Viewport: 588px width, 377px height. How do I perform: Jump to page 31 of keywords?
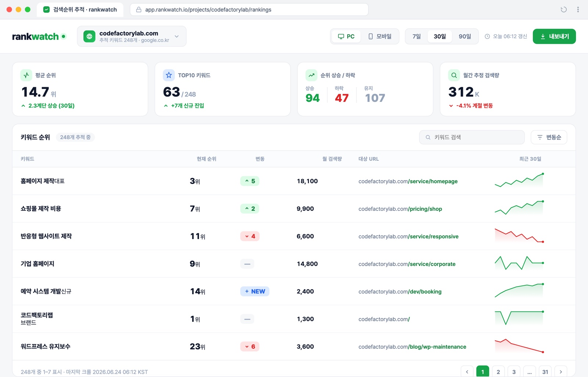click(545, 371)
